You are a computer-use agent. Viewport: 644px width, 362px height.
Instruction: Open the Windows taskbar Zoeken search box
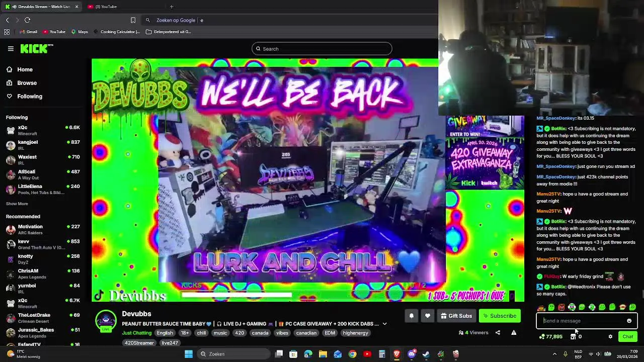click(234, 354)
